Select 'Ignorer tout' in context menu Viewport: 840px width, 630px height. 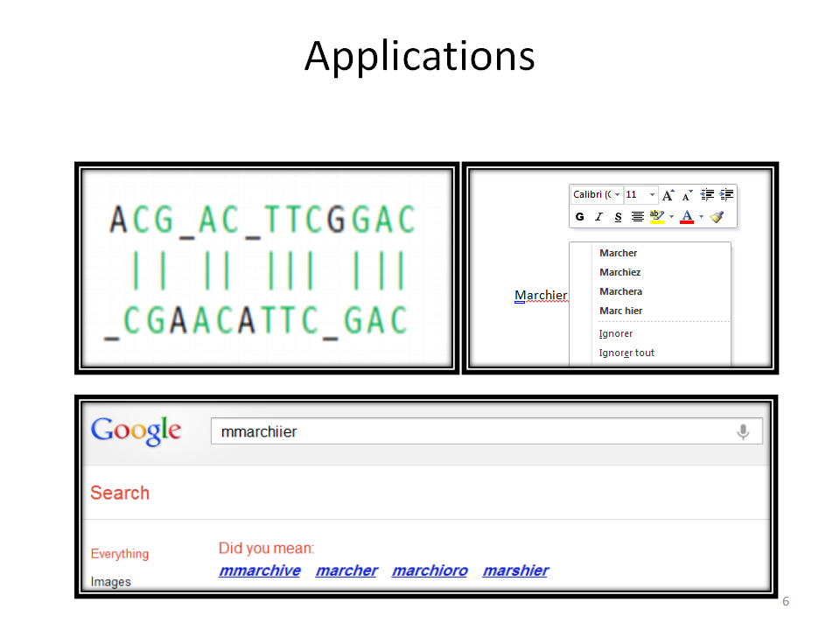coord(626,353)
